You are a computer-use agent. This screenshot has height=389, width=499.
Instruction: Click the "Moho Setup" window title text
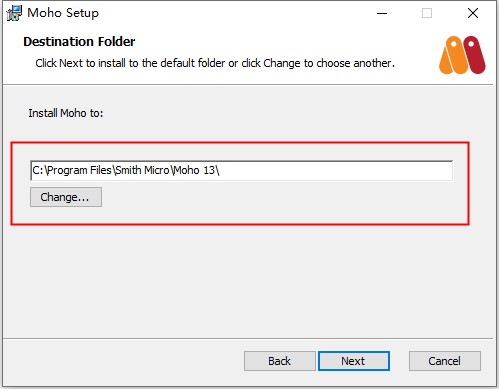[x=63, y=13]
